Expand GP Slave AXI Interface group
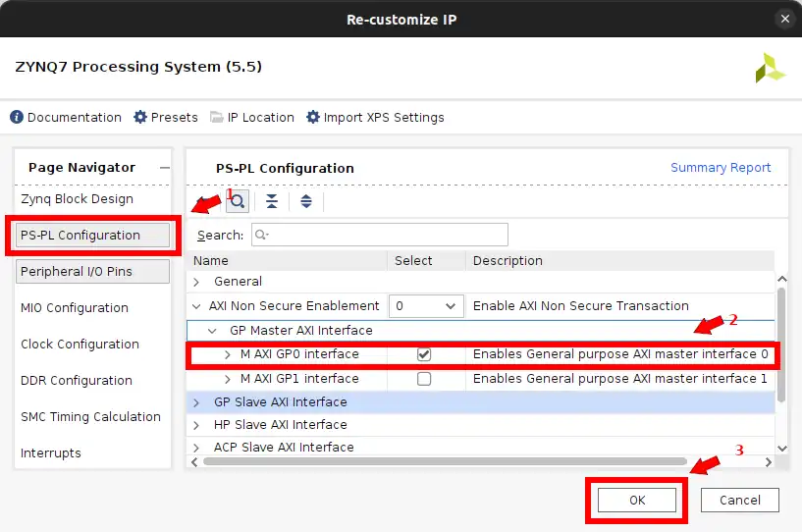The width and height of the screenshot is (802, 532). (196, 402)
